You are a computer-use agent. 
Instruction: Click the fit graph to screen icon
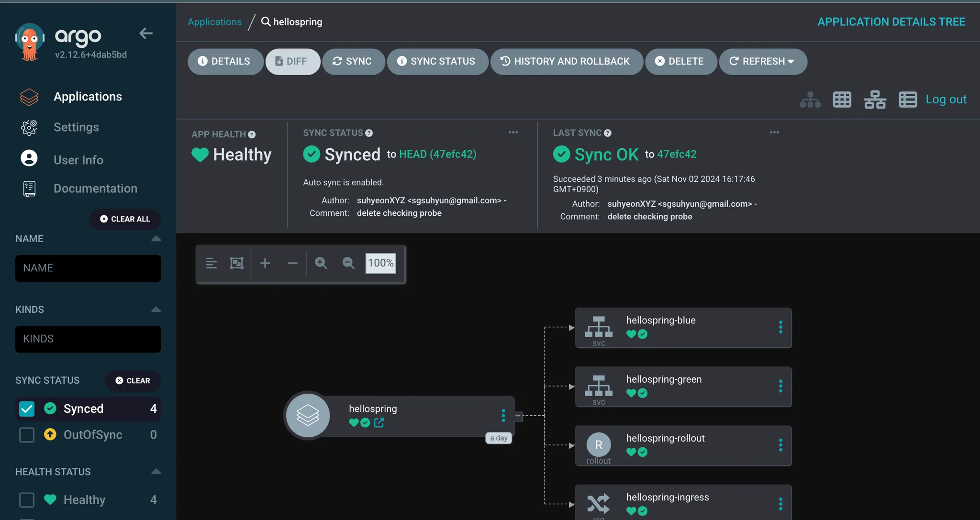237,263
